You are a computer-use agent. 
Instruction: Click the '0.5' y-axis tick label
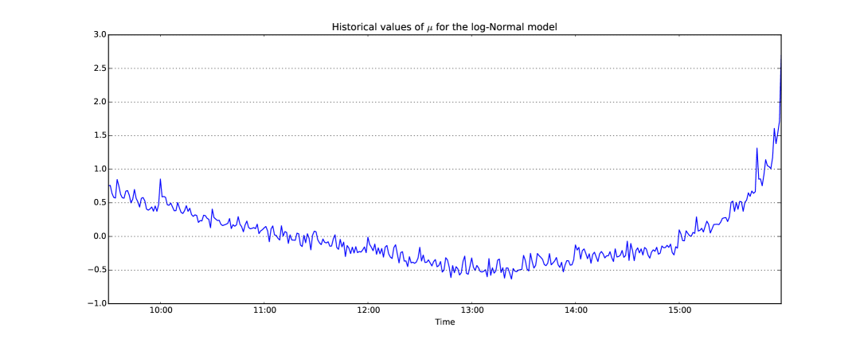pyautogui.click(x=99, y=203)
